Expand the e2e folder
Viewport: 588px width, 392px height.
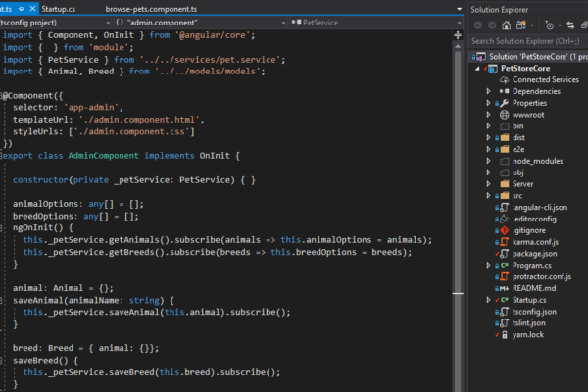click(x=488, y=149)
